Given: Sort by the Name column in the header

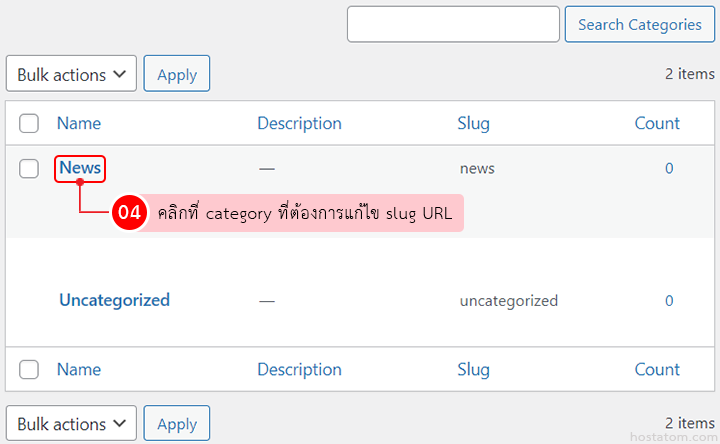Looking at the screenshot, I should coord(79,123).
